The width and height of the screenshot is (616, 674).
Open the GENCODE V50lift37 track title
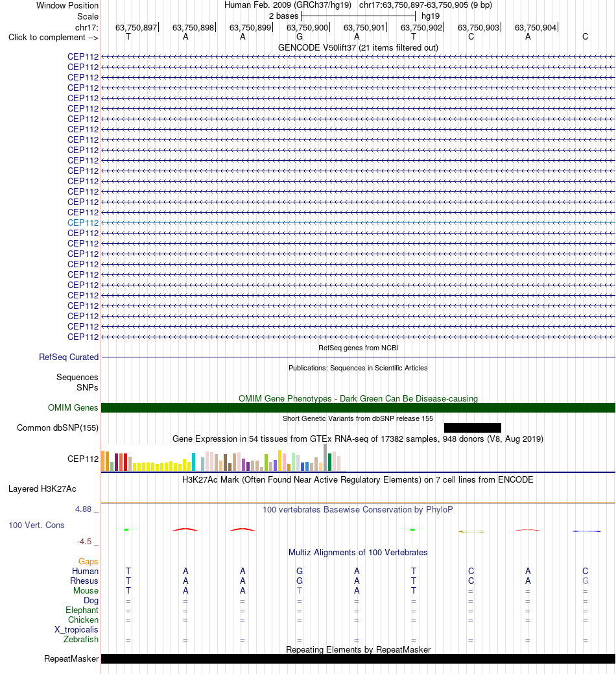[358, 48]
